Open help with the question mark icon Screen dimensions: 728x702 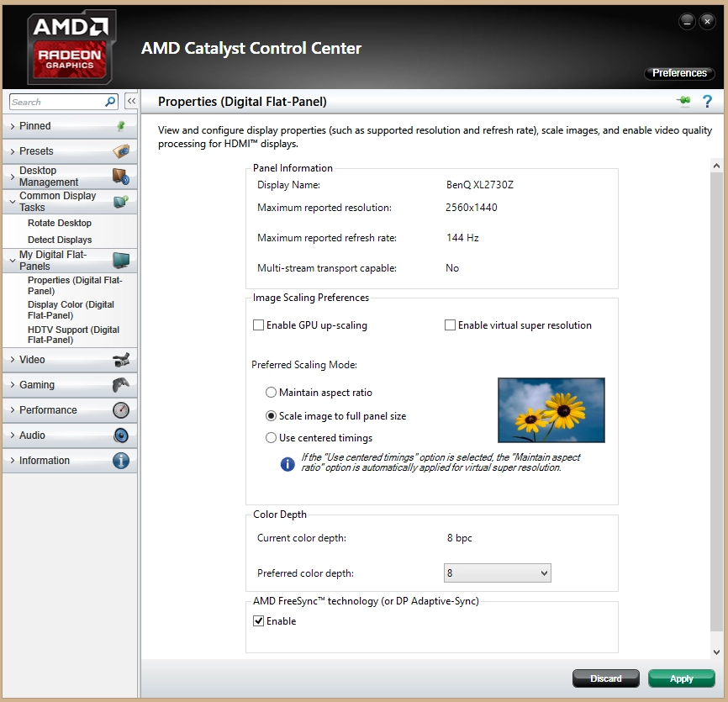pyautogui.click(x=707, y=101)
